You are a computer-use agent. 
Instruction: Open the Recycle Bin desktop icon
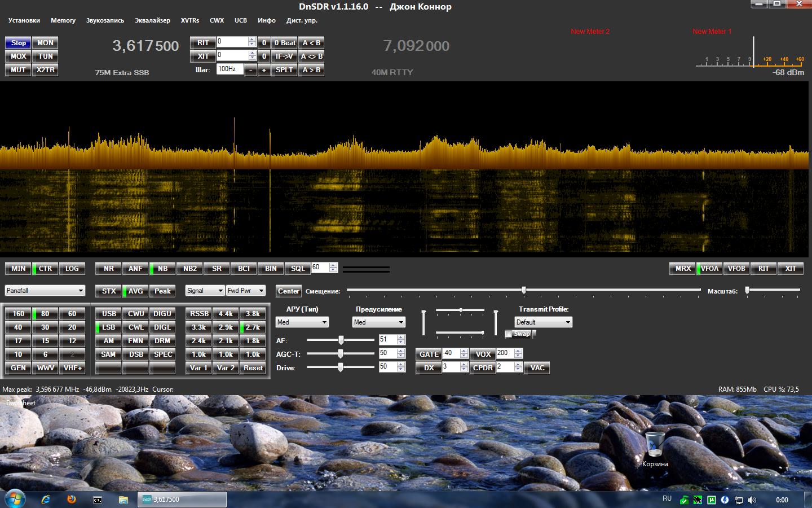pyautogui.click(x=655, y=445)
